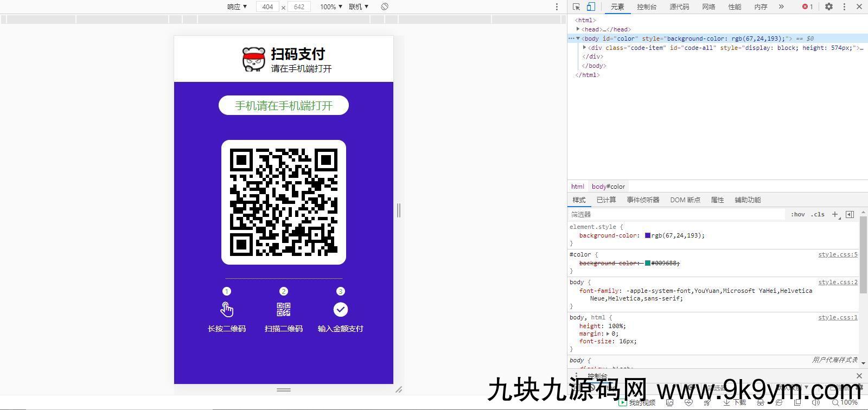The image size is (868, 410).
Task: Open the style.css:5 source link
Action: 838,254
